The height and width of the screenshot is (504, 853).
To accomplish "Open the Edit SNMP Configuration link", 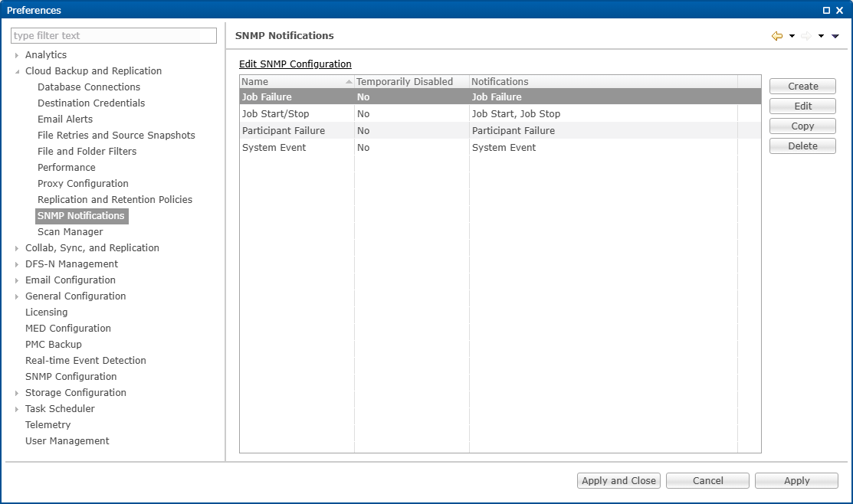I will coord(295,64).
